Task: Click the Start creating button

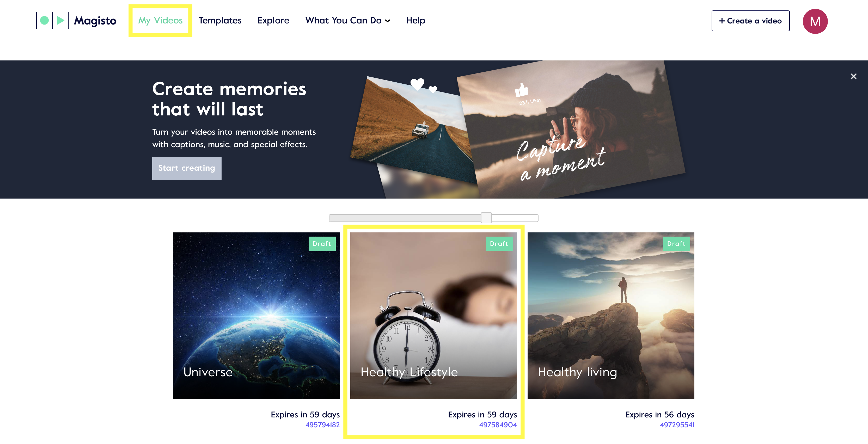Action: point(187,168)
